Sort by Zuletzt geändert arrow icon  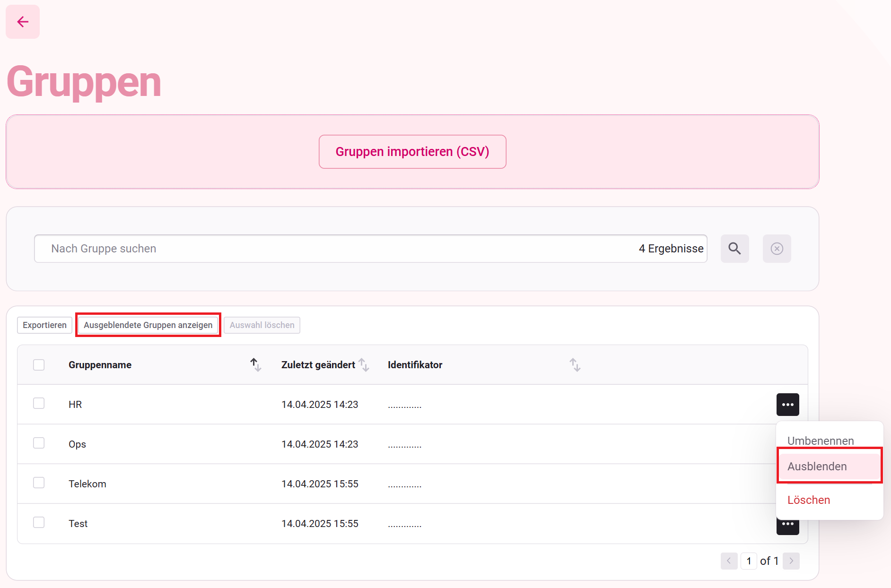click(364, 364)
